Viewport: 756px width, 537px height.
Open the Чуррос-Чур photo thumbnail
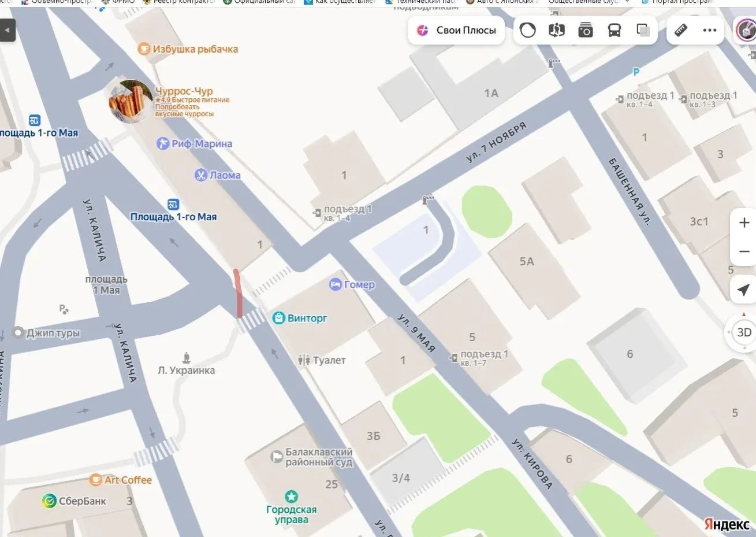pos(131,102)
